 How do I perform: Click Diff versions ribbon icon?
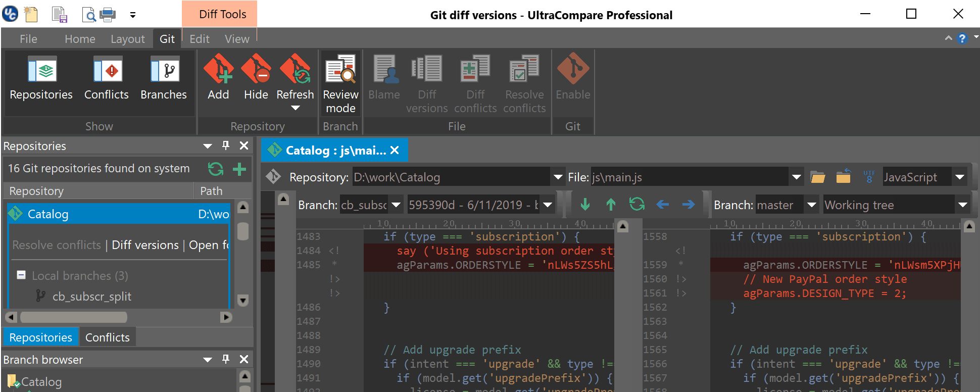tap(427, 83)
